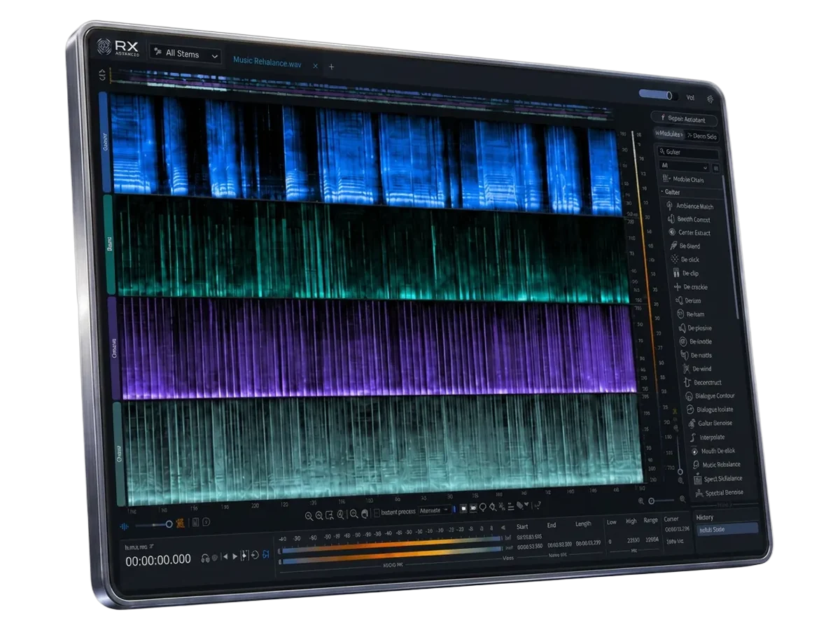The width and height of the screenshot is (840, 630).
Task: Click the module search field
Action: point(687,152)
